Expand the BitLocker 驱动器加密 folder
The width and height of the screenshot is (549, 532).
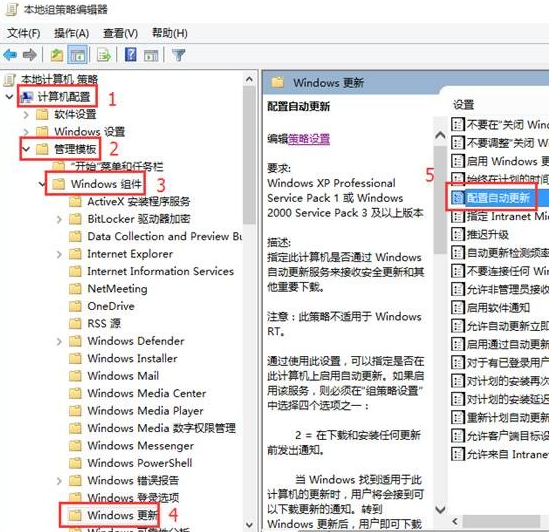point(59,219)
